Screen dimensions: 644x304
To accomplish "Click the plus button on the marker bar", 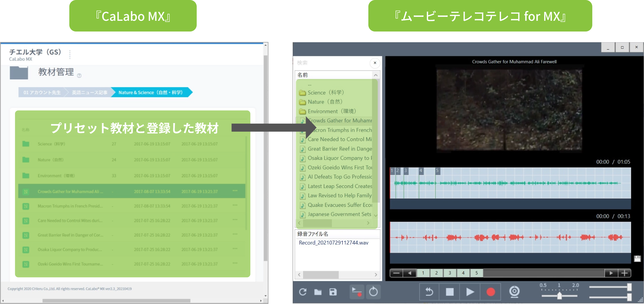I will [624, 273].
